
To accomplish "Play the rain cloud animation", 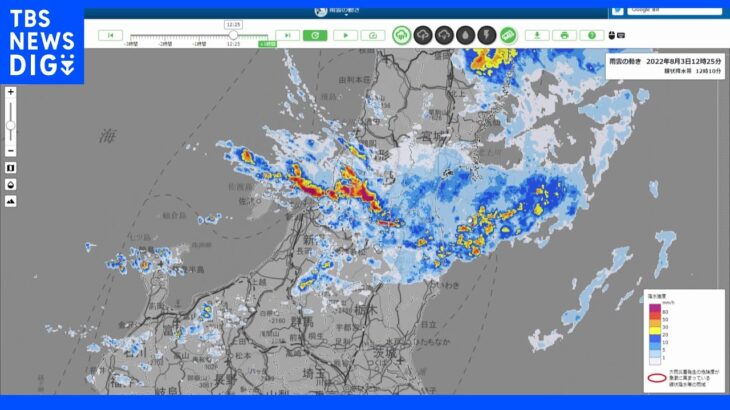I will 345,35.
